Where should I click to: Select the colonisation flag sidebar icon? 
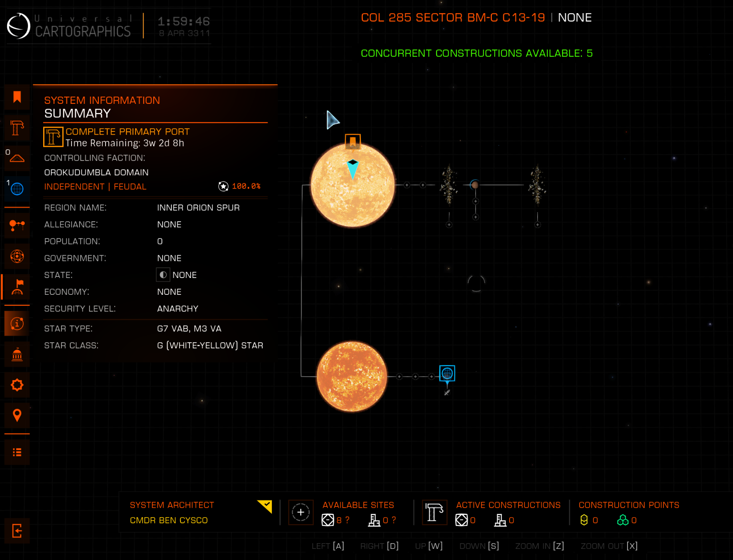(17, 287)
